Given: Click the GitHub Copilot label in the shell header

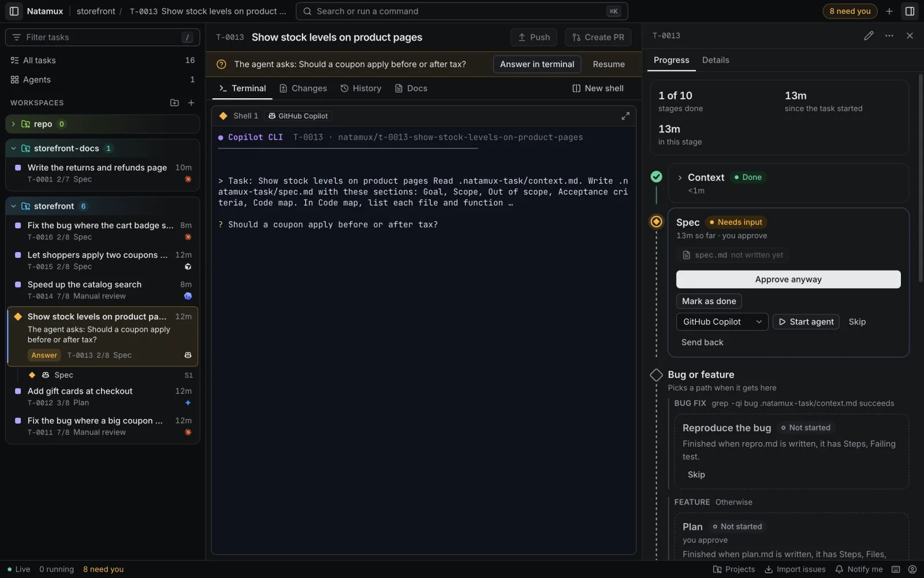Looking at the screenshot, I should [x=298, y=116].
